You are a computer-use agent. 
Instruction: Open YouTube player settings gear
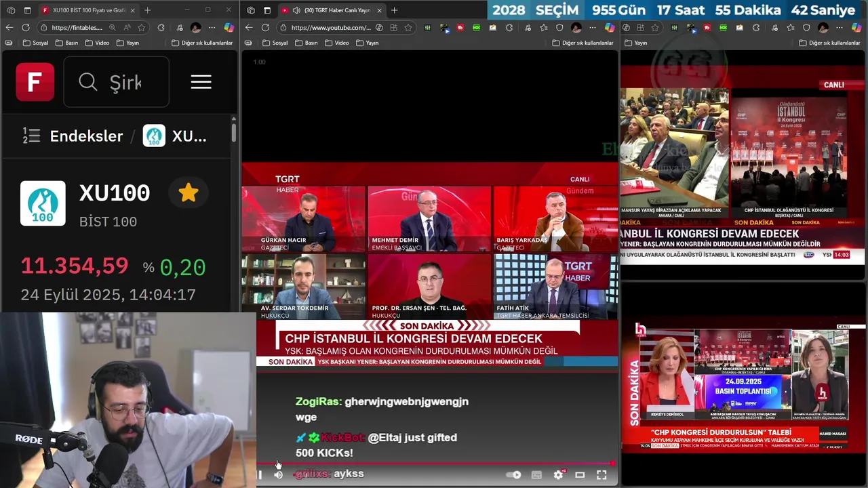[x=559, y=474]
